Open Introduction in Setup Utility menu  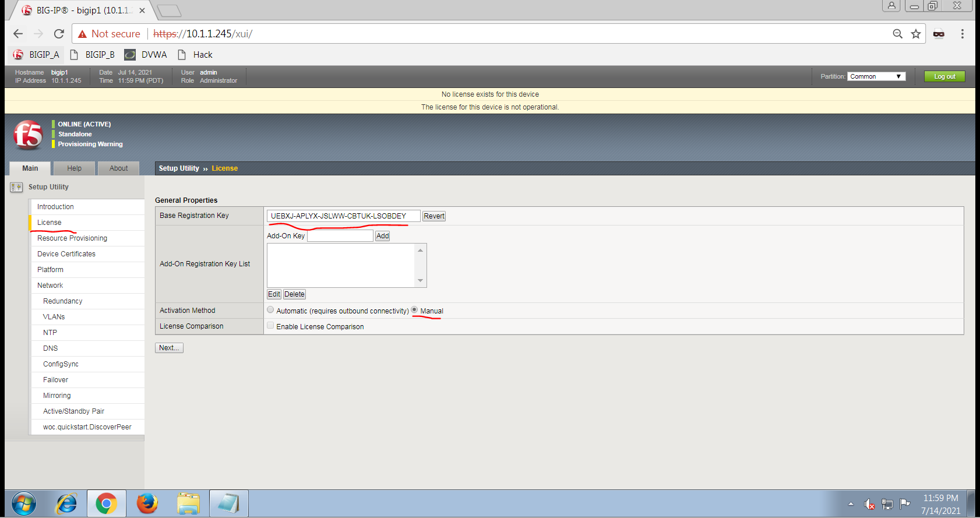87,207
